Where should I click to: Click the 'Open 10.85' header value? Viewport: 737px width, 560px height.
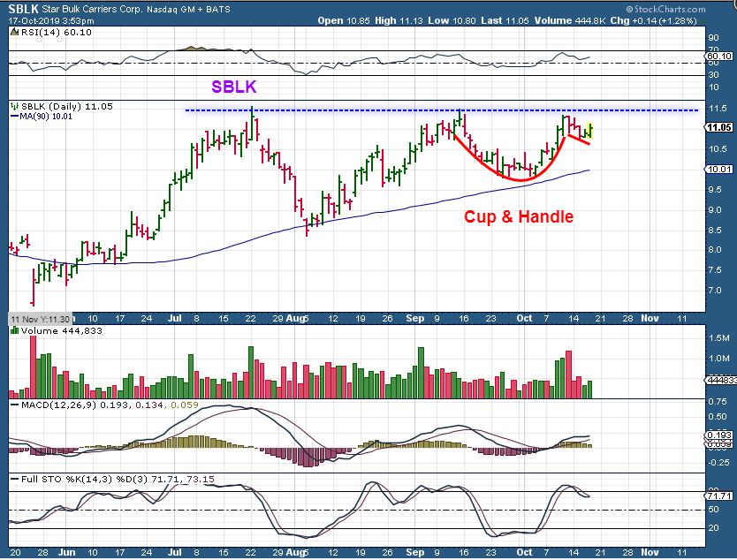coord(344,20)
